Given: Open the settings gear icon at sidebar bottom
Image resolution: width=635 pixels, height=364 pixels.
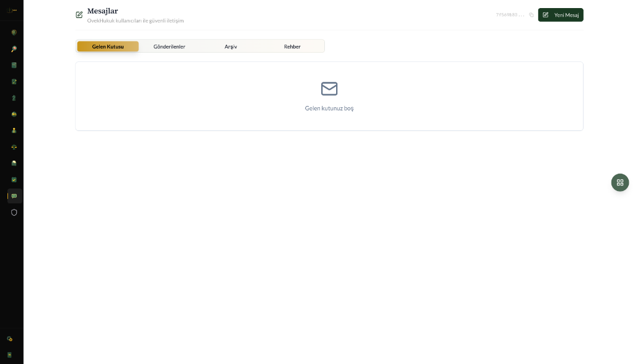Looking at the screenshot, I should [10, 339].
